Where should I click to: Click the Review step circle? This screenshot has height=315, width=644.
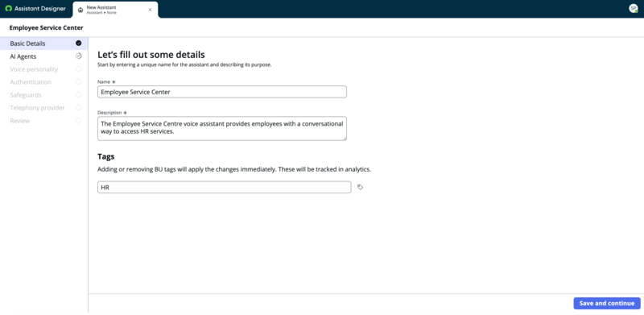coord(78,120)
